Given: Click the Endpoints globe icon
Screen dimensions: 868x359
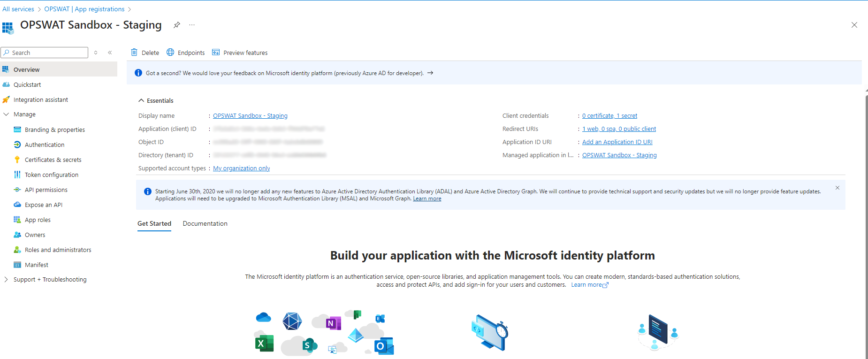Looking at the screenshot, I should 170,52.
